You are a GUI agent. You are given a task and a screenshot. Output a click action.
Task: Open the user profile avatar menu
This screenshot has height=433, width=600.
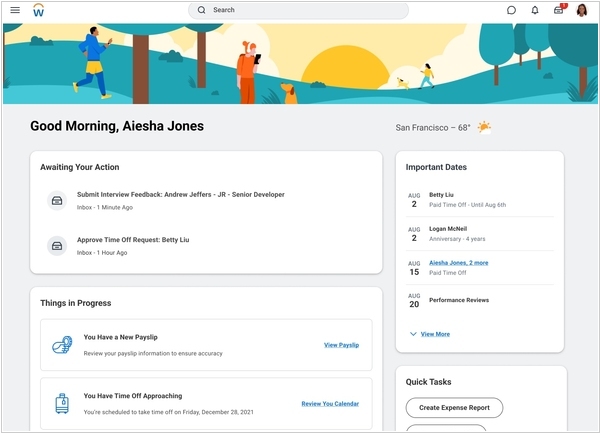point(581,10)
